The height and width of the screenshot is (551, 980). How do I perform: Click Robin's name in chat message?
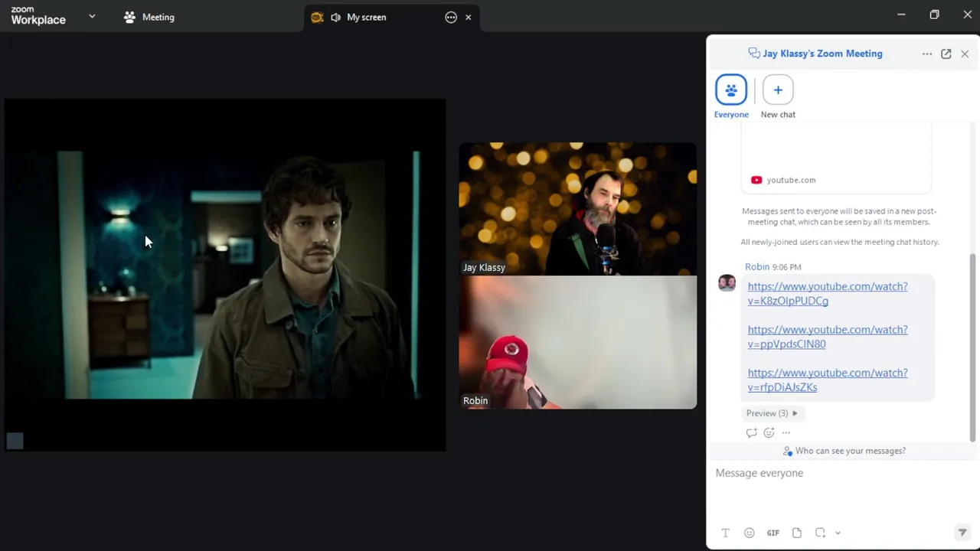(757, 267)
